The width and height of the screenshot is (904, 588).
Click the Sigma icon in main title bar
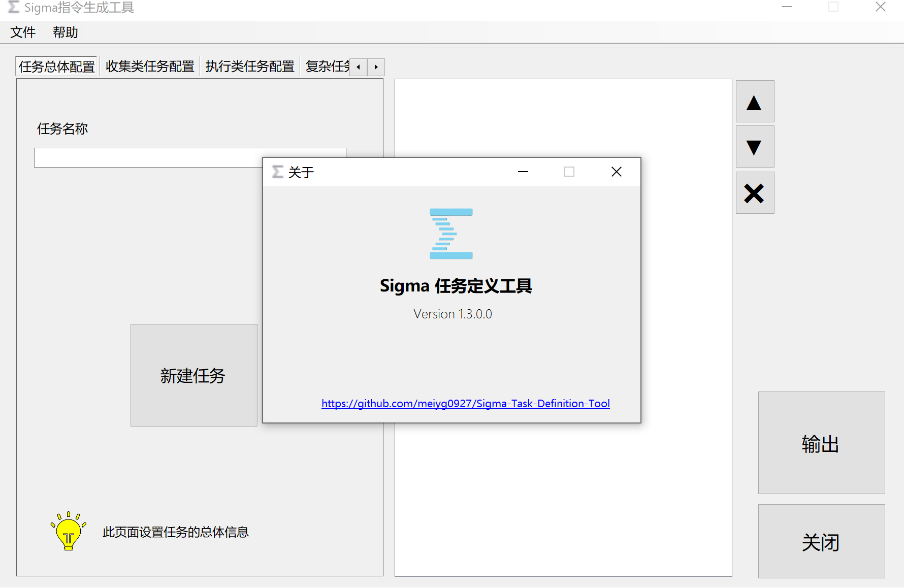click(14, 7)
